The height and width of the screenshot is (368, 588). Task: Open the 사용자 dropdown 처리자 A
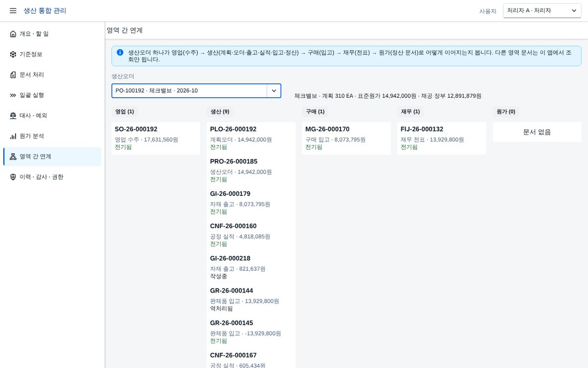pos(542,11)
